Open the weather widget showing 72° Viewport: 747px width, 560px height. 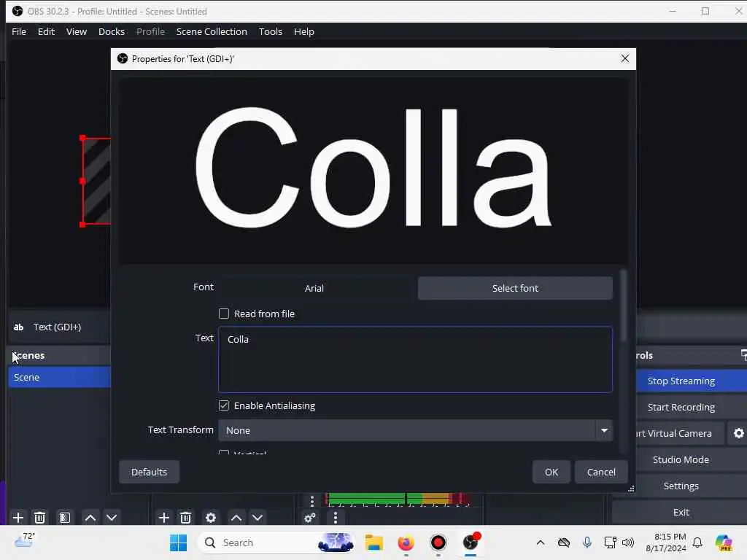click(x=25, y=540)
